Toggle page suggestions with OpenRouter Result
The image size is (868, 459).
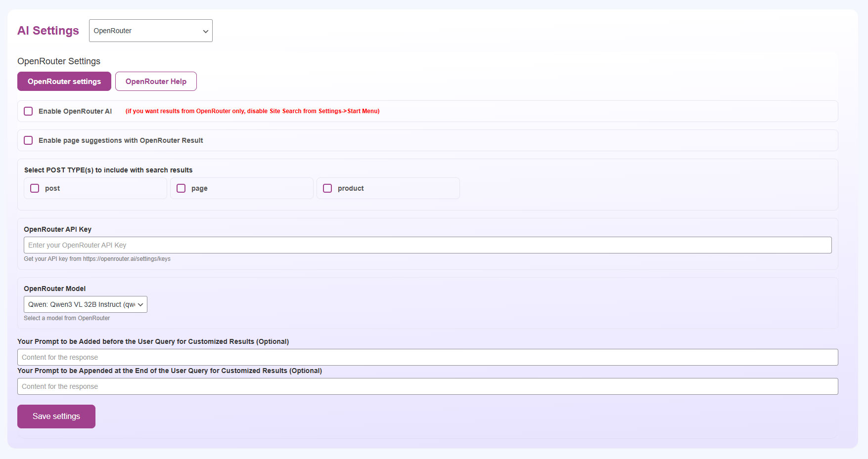(x=29, y=140)
